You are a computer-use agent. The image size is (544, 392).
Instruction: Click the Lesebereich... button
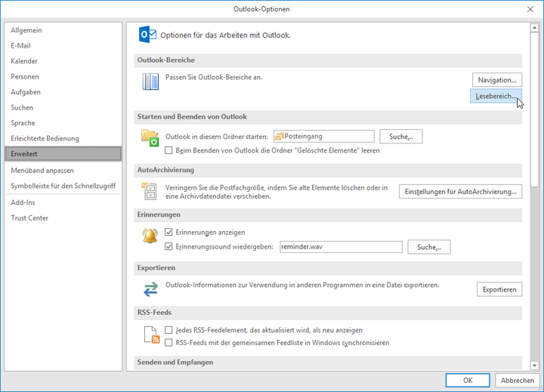point(496,96)
